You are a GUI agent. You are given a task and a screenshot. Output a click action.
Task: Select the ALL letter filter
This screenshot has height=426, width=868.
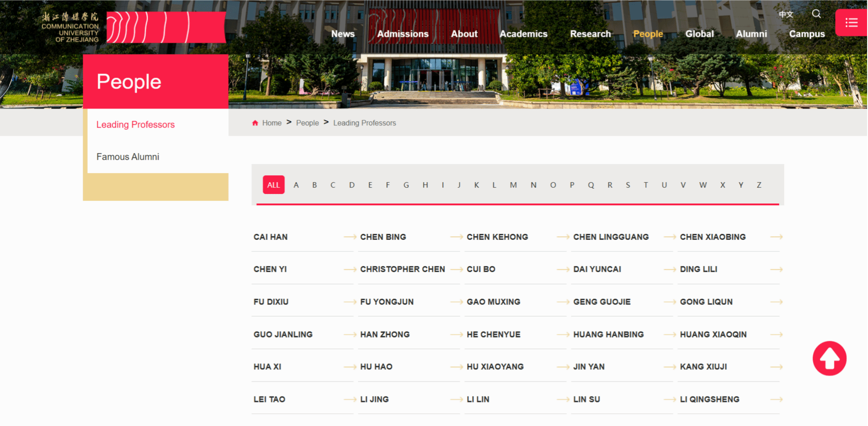(273, 185)
